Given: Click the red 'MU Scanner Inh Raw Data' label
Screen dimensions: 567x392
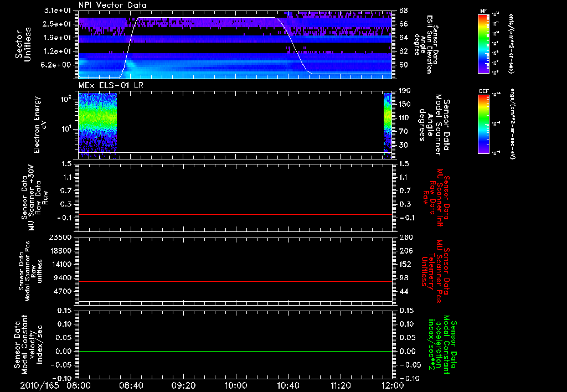Looking at the screenshot, I should [x=436, y=198].
